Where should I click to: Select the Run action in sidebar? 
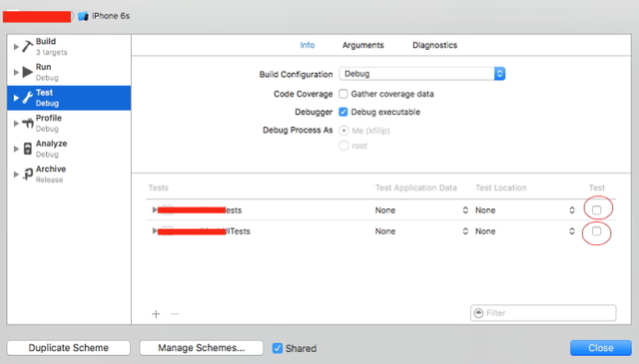point(69,73)
